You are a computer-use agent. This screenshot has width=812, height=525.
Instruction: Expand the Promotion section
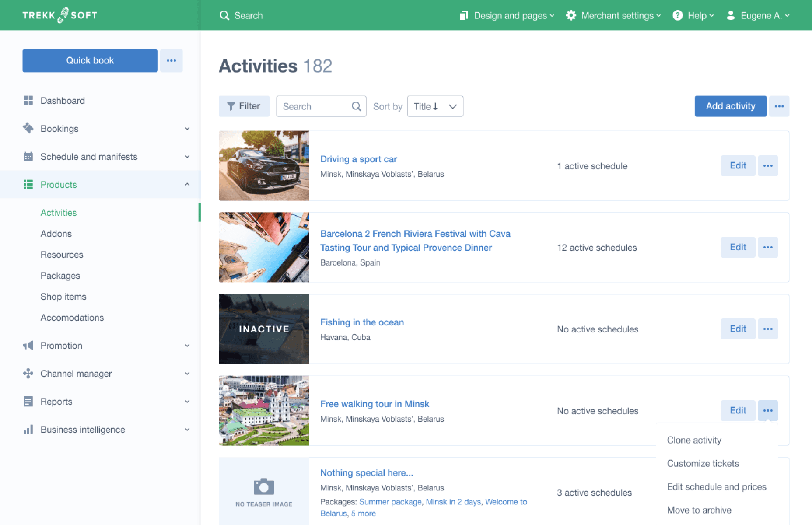[187, 346]
